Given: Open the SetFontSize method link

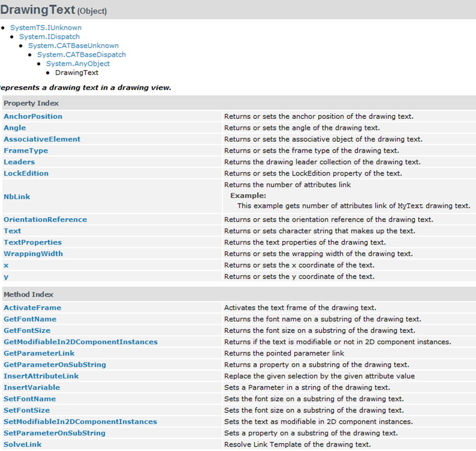Looking at the screenshot, I should click(26, 410).
